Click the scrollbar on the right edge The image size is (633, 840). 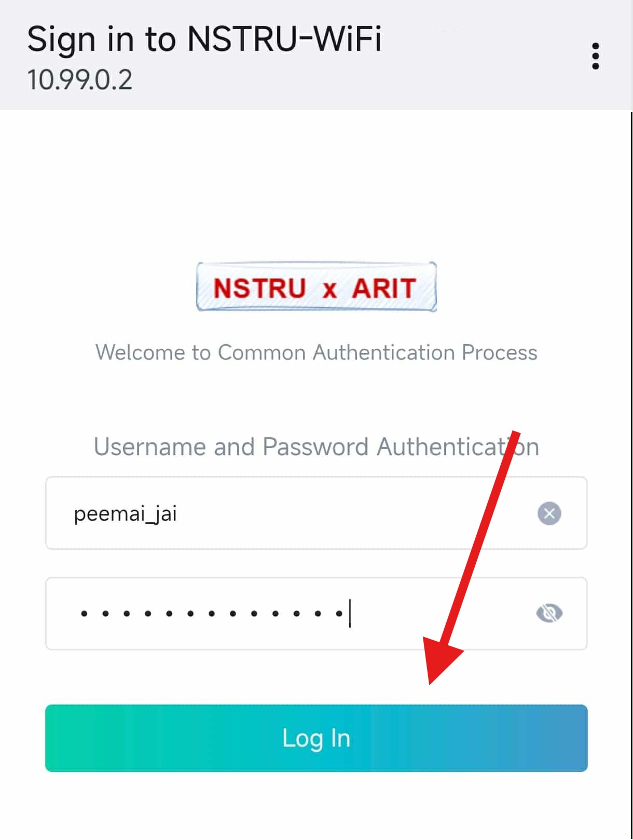[x=631, y=475]
